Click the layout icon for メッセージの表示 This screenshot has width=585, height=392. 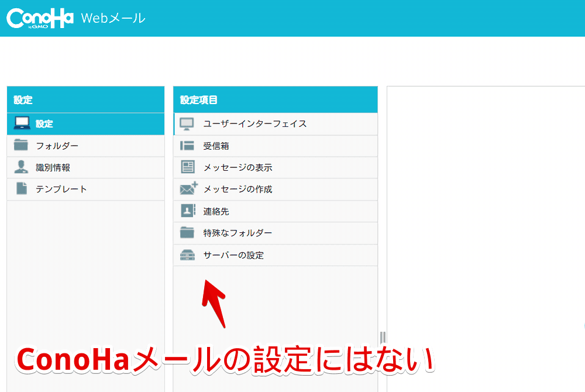[x=188, y=167]
